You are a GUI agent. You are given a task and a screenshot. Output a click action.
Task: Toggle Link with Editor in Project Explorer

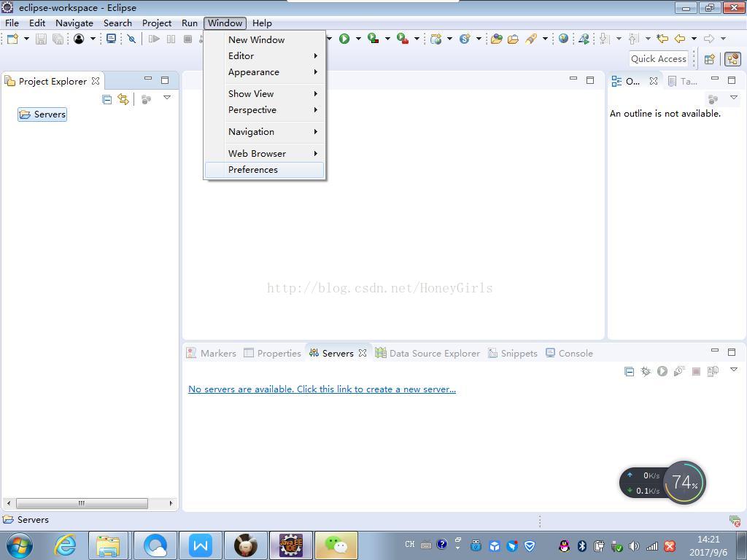(x=123, y=99)
